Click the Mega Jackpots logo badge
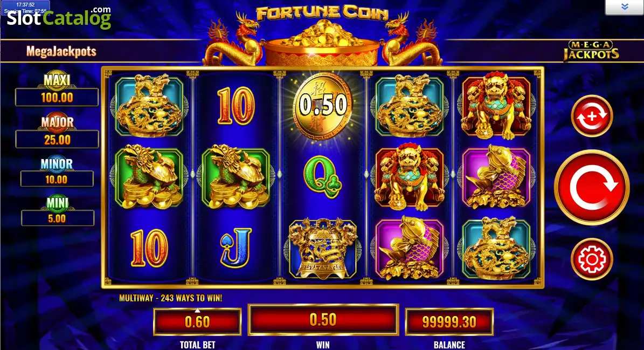The height and width of the screenshot is (350, 644). (591, 51)
